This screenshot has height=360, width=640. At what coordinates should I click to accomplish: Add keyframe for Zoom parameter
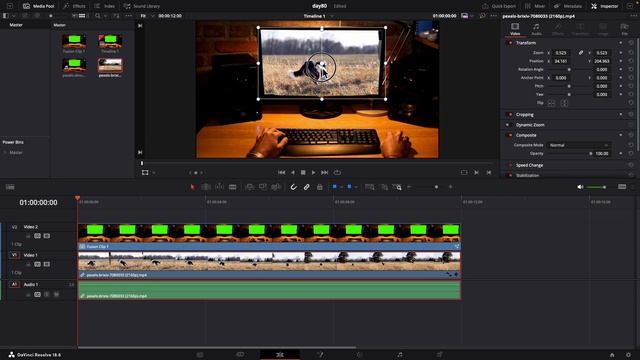pos(621,53)
